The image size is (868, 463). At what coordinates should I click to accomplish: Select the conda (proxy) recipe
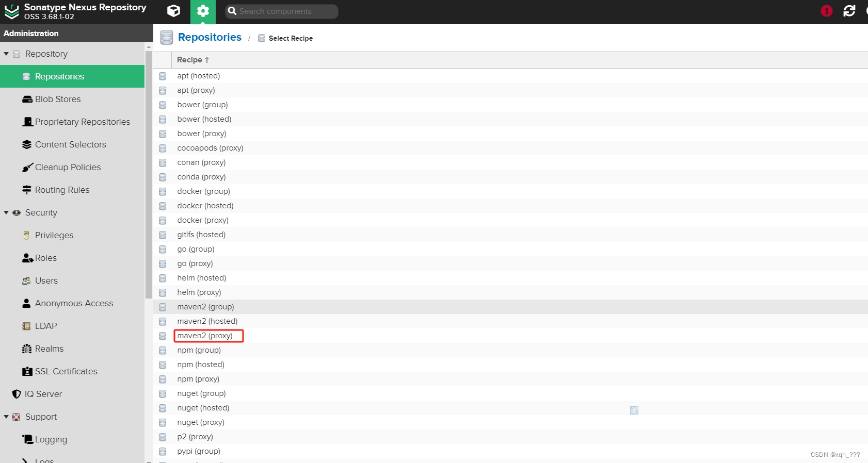pos(201,177)
